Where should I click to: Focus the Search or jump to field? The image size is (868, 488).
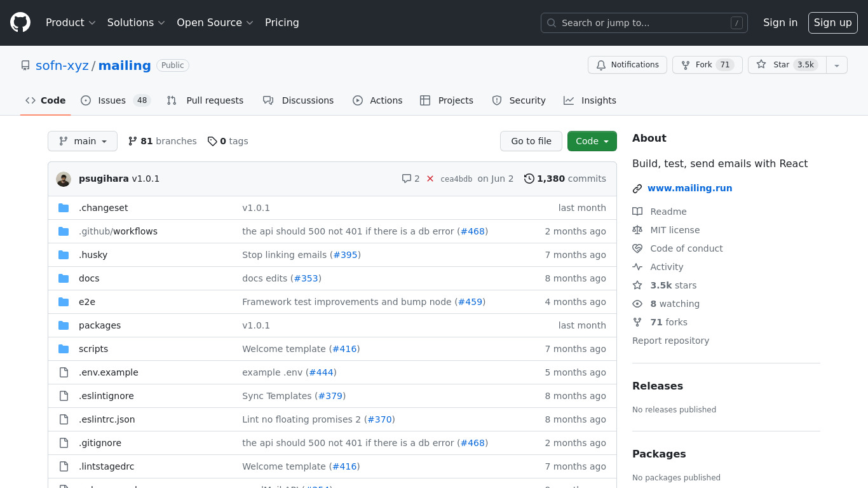point(644,23)
